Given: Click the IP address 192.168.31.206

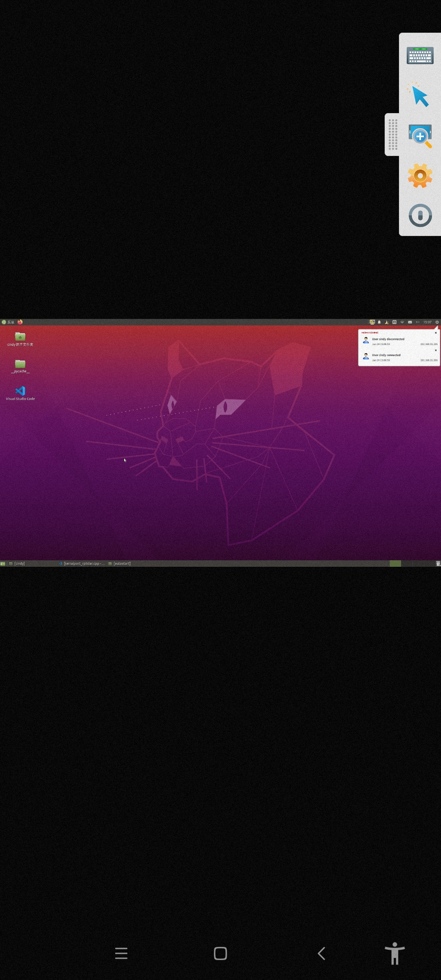Looking at the screenshot, I should point(429,344).
